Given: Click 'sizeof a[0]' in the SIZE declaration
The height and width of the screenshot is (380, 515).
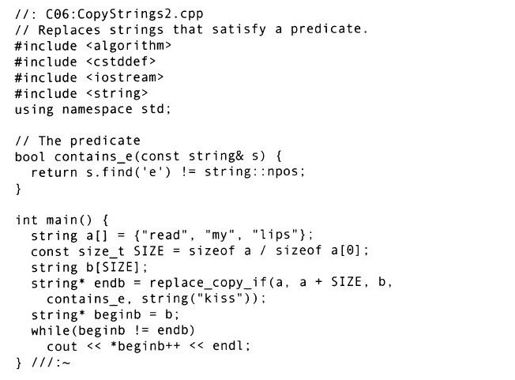Looking at the screenshot, I should tap(318, 250).
